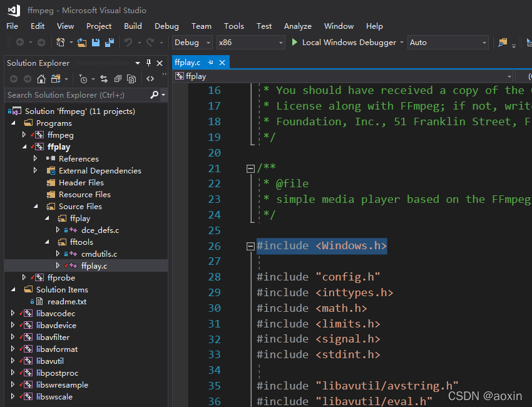Click Solution Explorer Back arrow icon

pos(14,79)
